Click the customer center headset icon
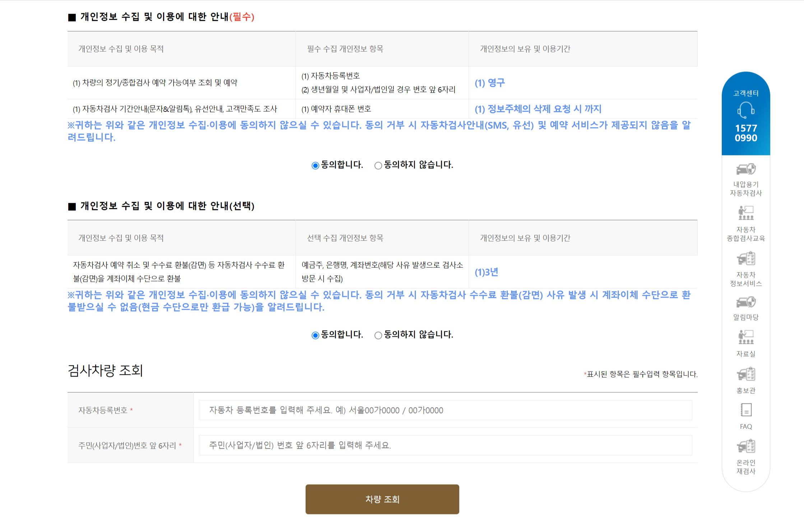The image size is (804, 532). tap(746, 110)
